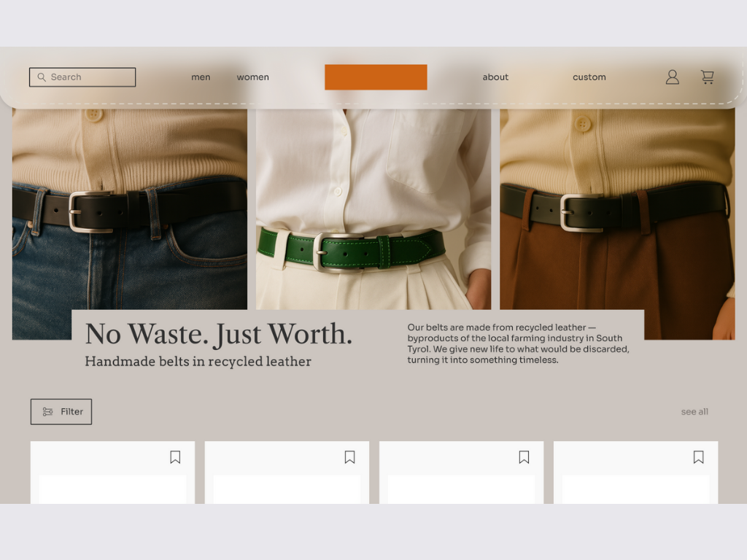Expand the Filter button options
Viewport: 747px width, 560px height.
coord(61,412)
